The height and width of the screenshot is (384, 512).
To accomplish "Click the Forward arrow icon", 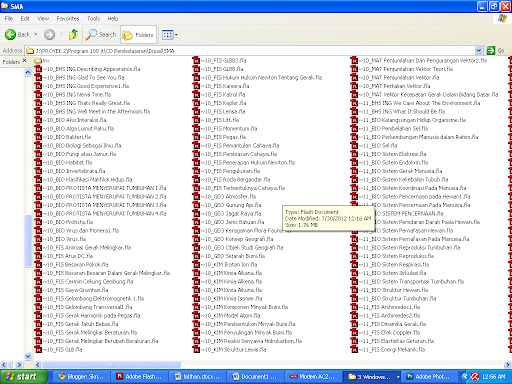I will (x=49, y=34).
